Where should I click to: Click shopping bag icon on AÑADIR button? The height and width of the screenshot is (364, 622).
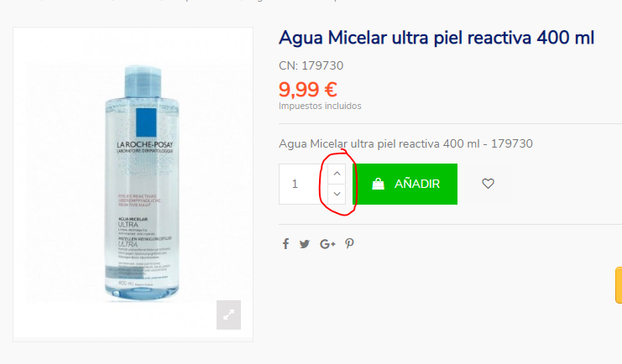[378, 184]
